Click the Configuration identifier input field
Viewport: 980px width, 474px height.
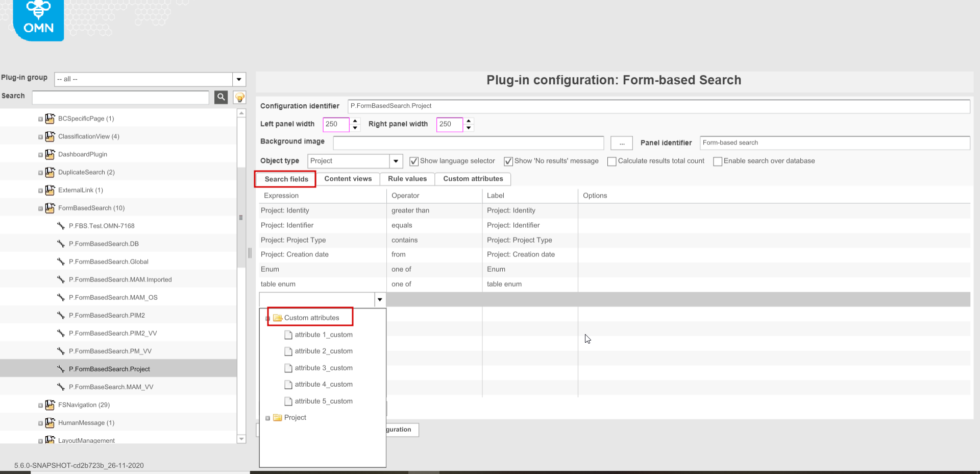click(510, 106)
